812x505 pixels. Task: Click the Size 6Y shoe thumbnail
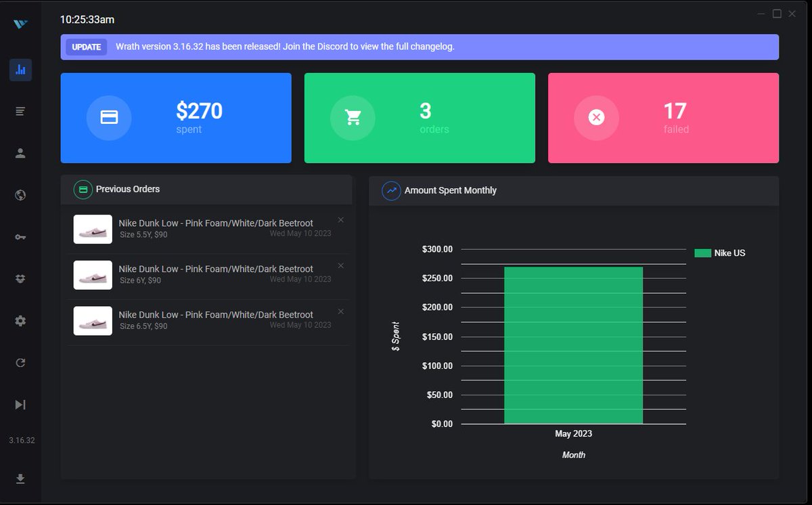[x=93, y=275]
